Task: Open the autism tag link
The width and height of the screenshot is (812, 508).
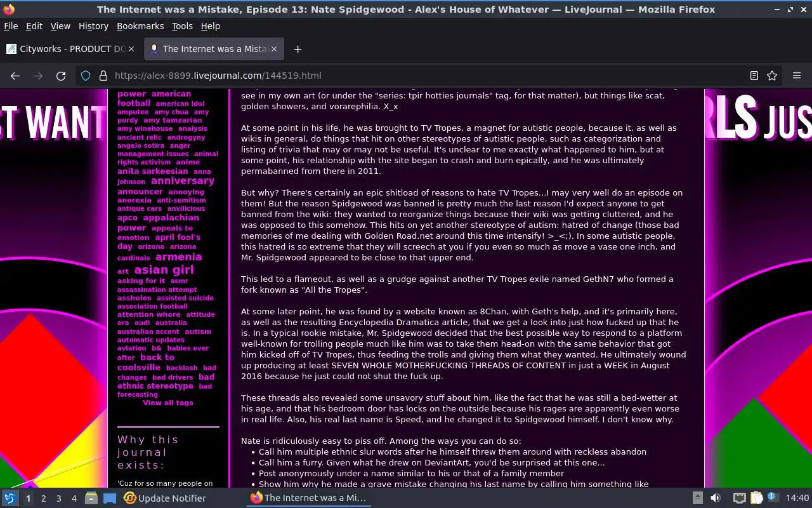Action: [198, 331]
